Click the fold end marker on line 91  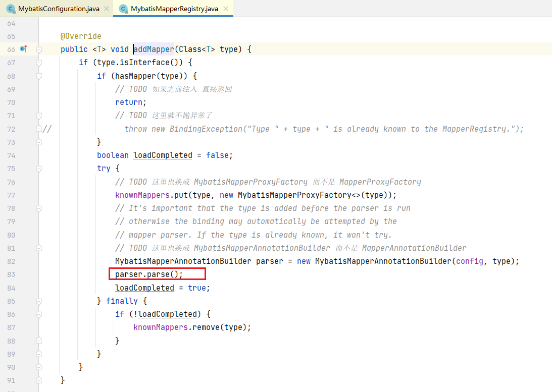[x=38, y=380]
